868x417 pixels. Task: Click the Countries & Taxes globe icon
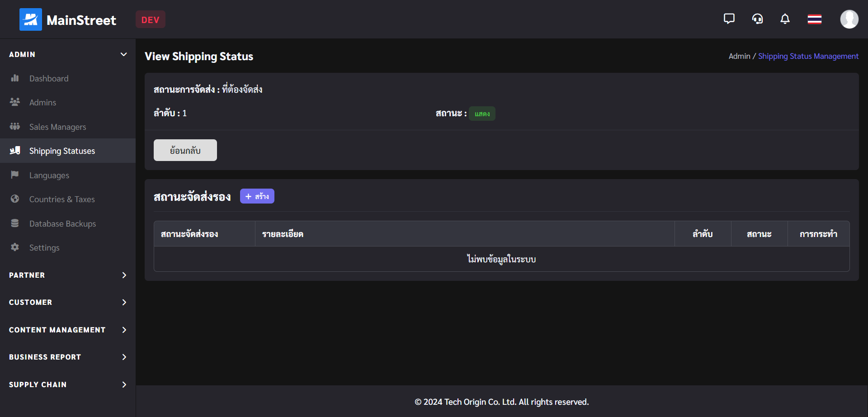pyautogui.click(x=15, y=199)
